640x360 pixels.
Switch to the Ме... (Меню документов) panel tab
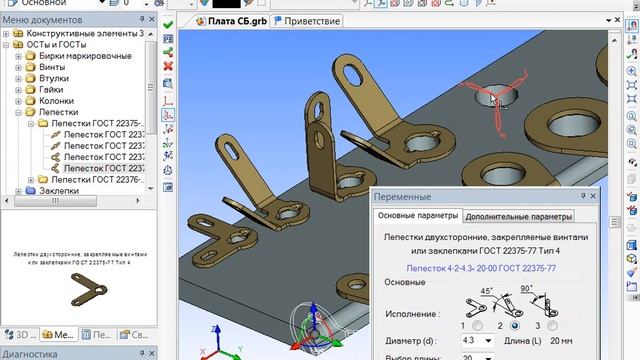59,335
